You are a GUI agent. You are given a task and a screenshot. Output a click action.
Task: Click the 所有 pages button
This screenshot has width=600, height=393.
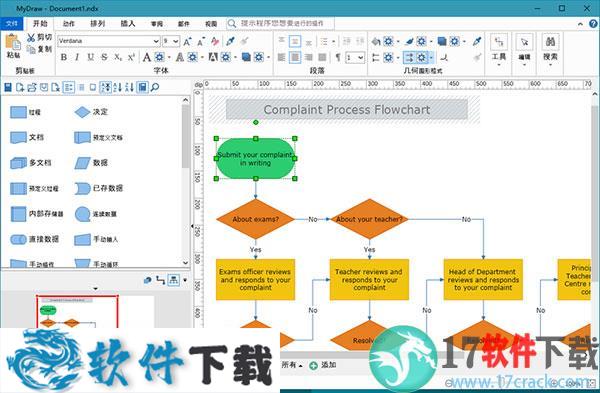292,365
